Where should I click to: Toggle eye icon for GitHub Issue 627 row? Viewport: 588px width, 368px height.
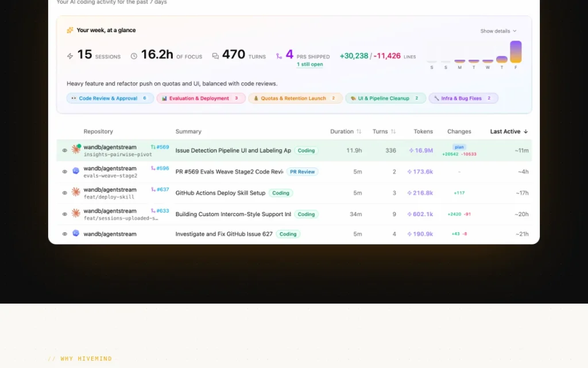tap(64, 234)
